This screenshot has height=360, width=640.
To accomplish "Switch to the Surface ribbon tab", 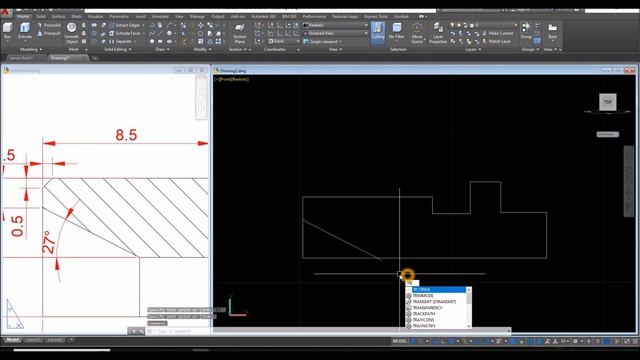I will point(58,16).
